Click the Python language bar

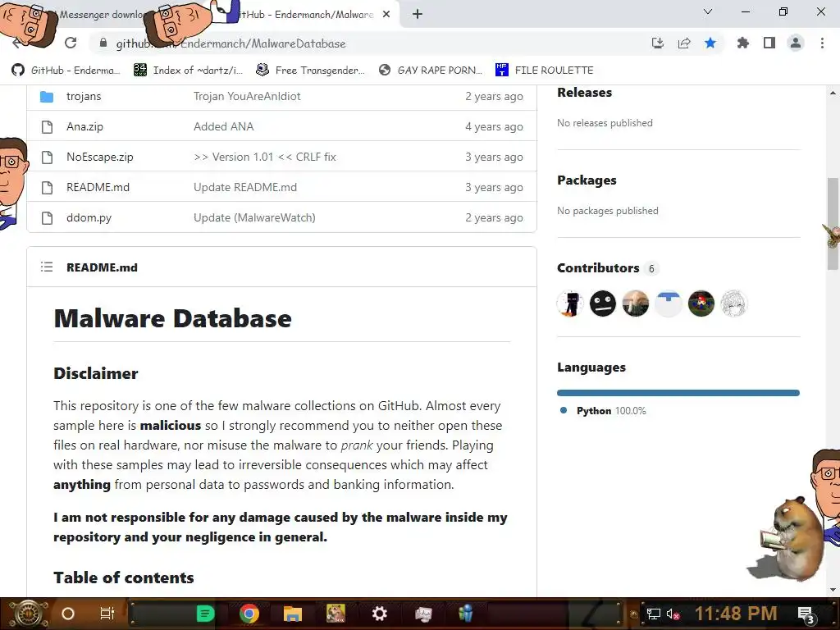click(678, 393)
